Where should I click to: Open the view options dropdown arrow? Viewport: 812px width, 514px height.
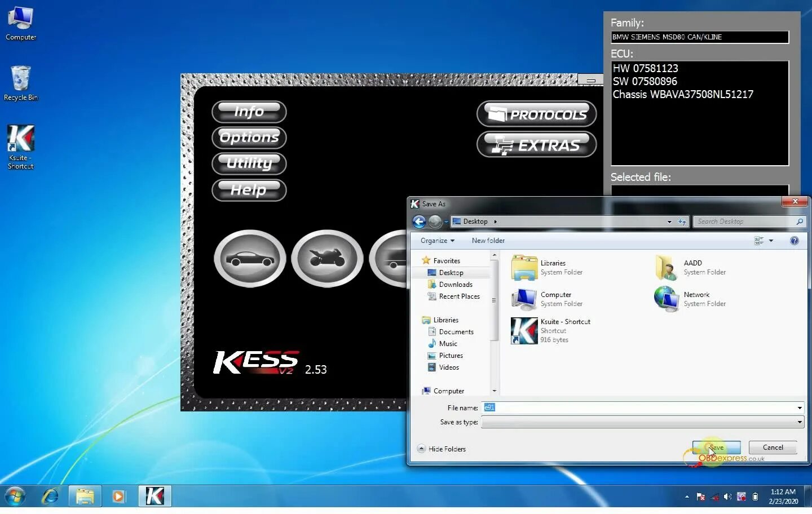click(x=771, y=241)
